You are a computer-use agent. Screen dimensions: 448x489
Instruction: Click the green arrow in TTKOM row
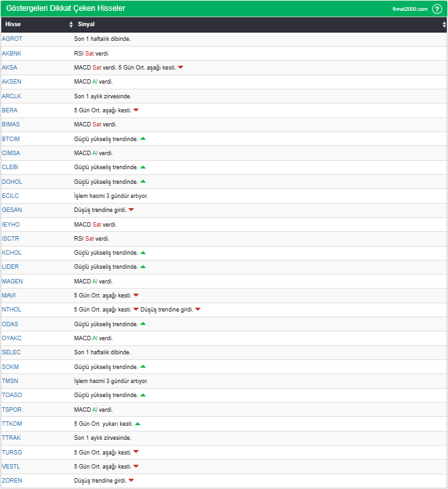click(138, 423)
